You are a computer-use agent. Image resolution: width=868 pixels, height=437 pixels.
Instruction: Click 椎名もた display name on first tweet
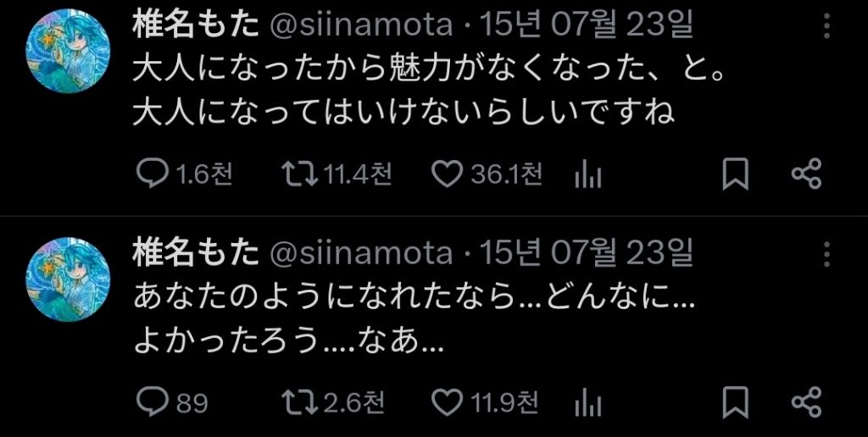195,25
